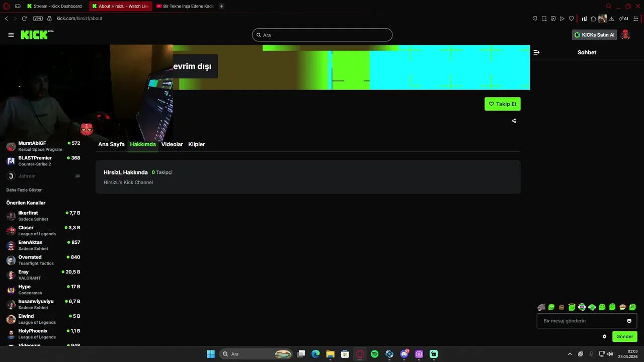Open the Kick hamburger side menu
644x362 pixels.
click(11, 35)
